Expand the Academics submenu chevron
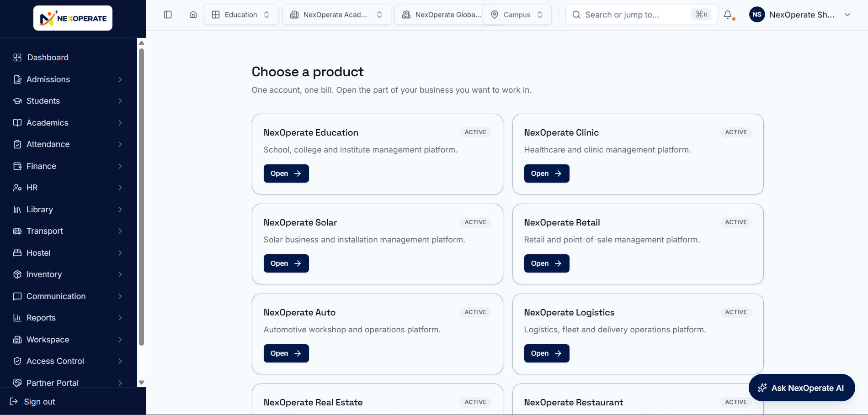The image size is (868, 415). (x=120, y=123)
